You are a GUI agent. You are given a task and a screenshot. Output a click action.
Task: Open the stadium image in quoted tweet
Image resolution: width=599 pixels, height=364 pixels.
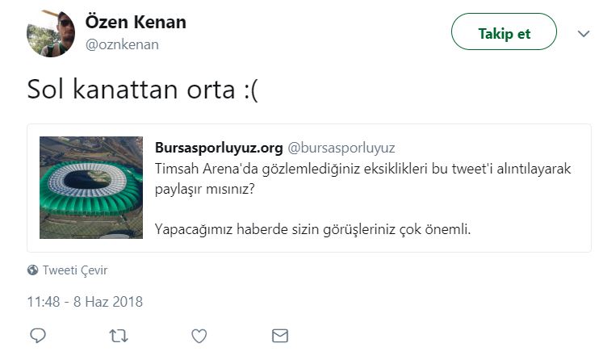(90, 188)
